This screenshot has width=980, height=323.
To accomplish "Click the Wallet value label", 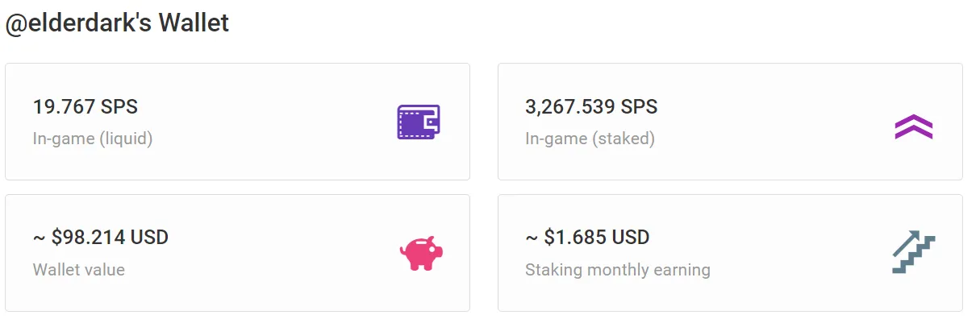I will point(79,269).
